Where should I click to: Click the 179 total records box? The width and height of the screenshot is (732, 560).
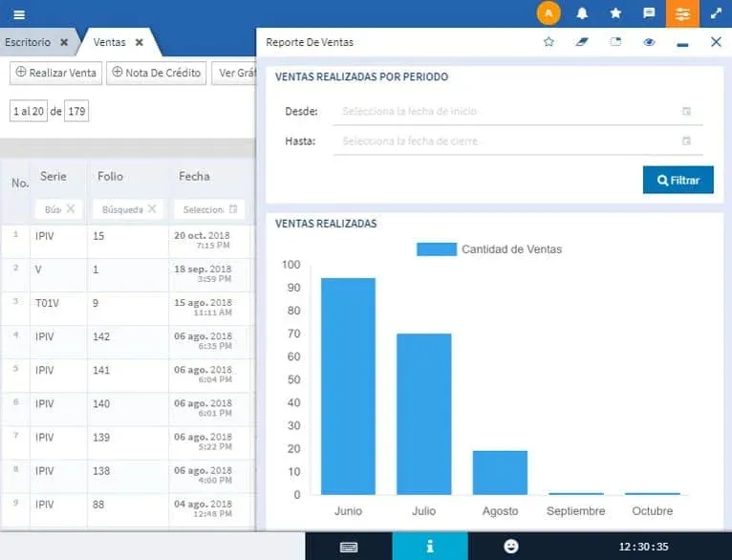click(x=76, y=111)
